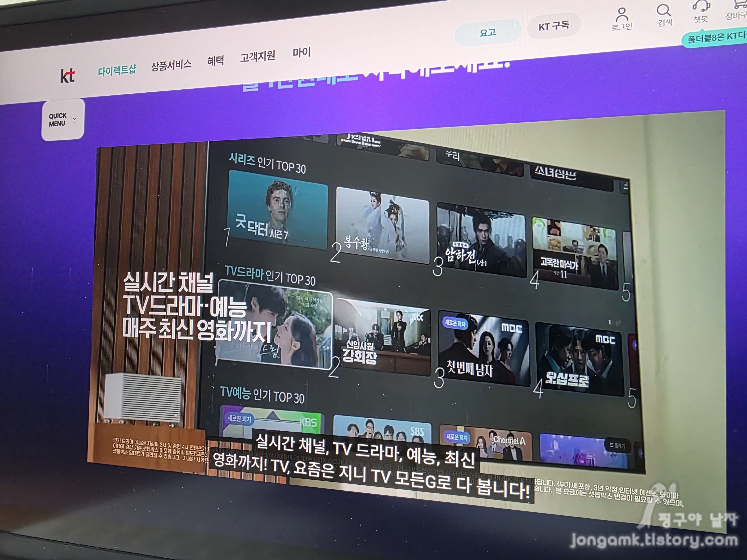Click the 요고 button
The image size is (747, 560).
[488, 33]
